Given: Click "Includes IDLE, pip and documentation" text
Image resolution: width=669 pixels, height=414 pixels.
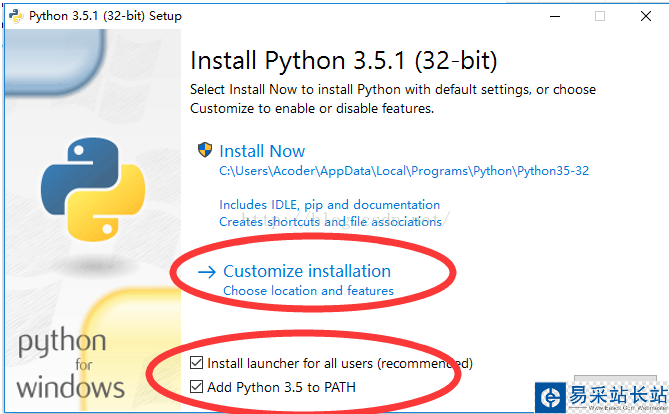Looking at the screenshot, I should click(329, 205).
